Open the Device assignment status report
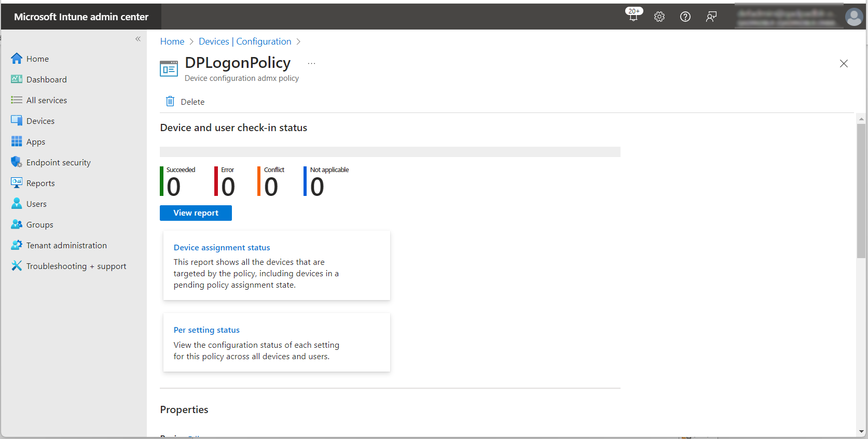The image size is (868, 439). coord(222,248)
